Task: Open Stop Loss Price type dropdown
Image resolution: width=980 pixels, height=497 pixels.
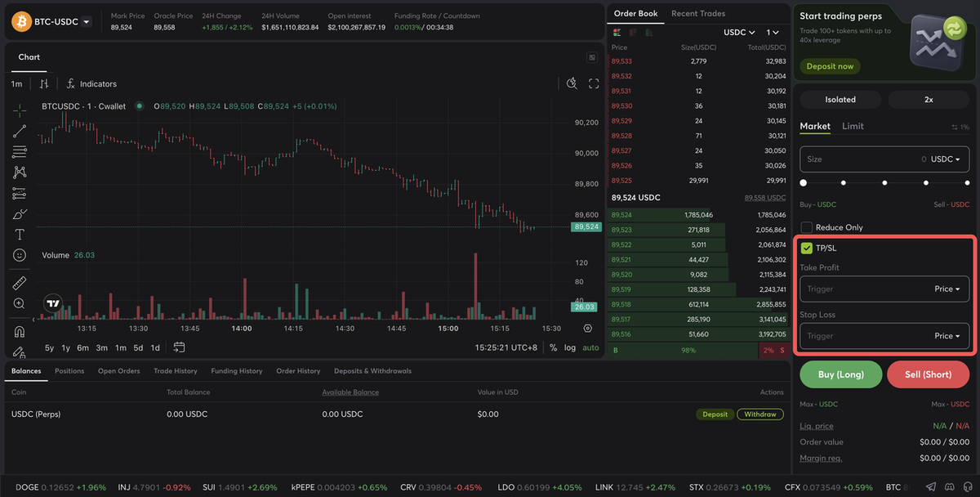Action: 947,336
